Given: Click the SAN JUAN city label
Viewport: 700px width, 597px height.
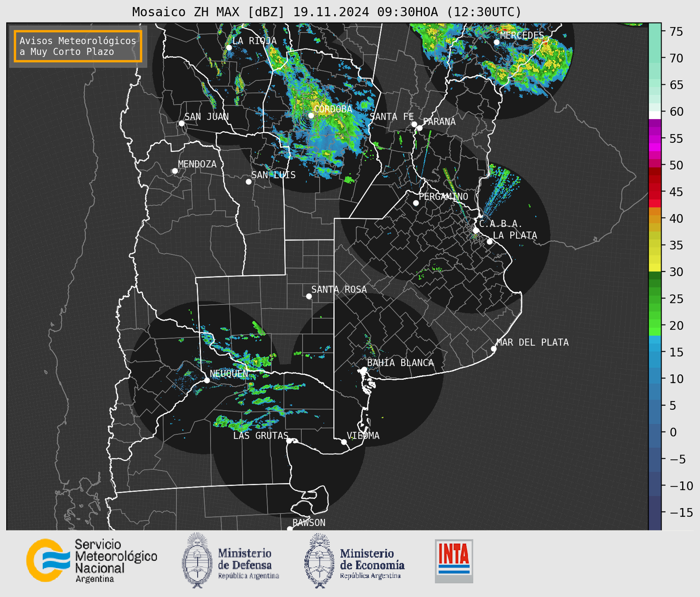Looking at the screenshot, I should 206,117.
